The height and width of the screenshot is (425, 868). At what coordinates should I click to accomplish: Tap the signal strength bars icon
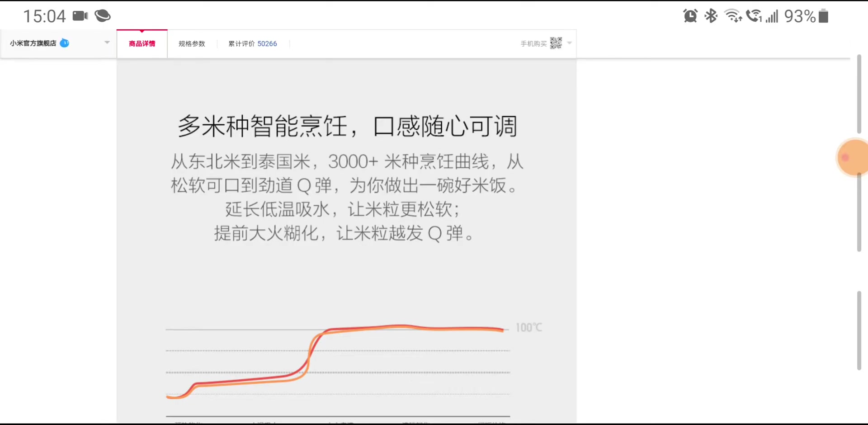pos(772,16)
